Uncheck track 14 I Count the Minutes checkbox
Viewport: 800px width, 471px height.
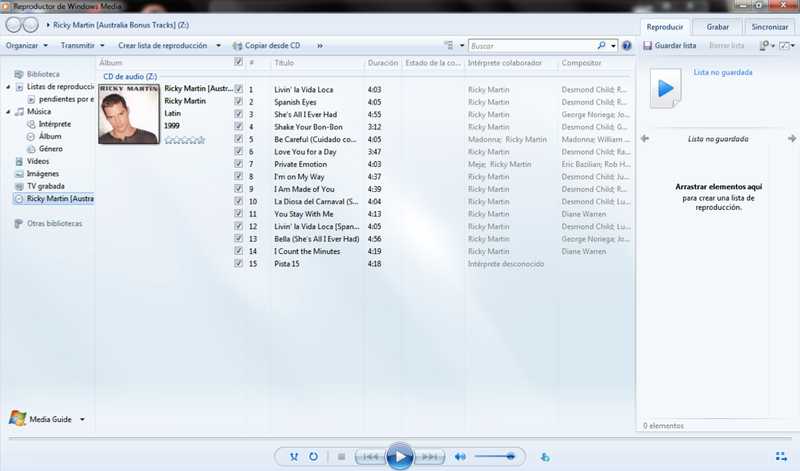point(238,251)
